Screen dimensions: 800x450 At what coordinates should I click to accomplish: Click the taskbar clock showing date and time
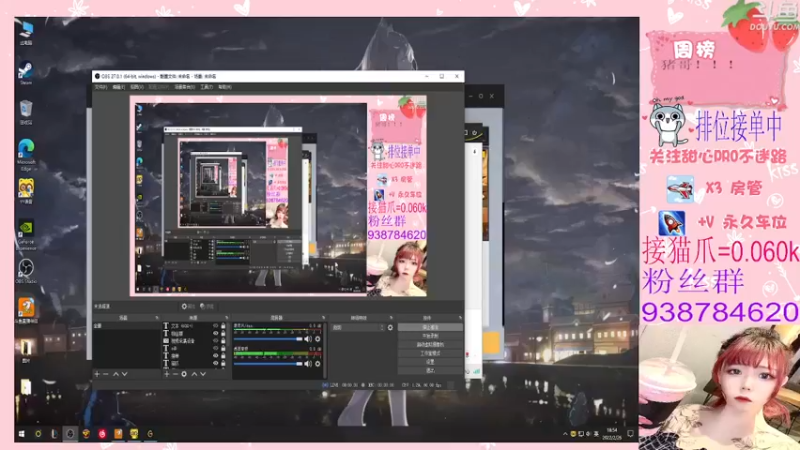[x=612, y=434]
